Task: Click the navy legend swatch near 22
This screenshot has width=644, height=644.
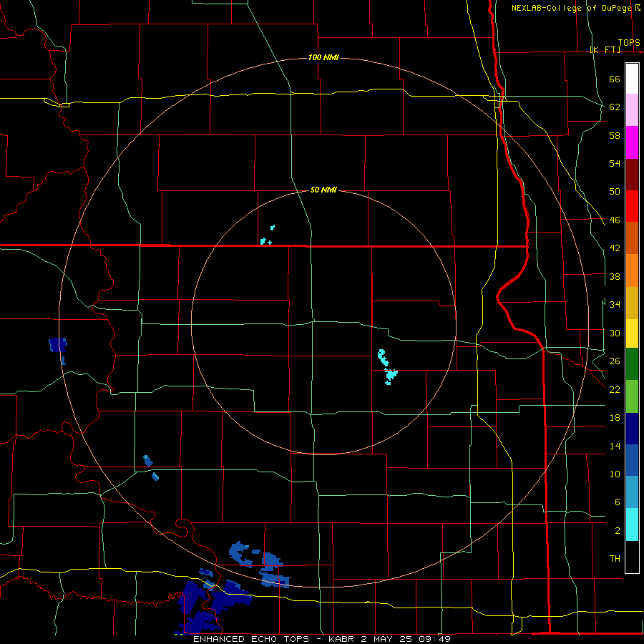Action: coord(632,429)
